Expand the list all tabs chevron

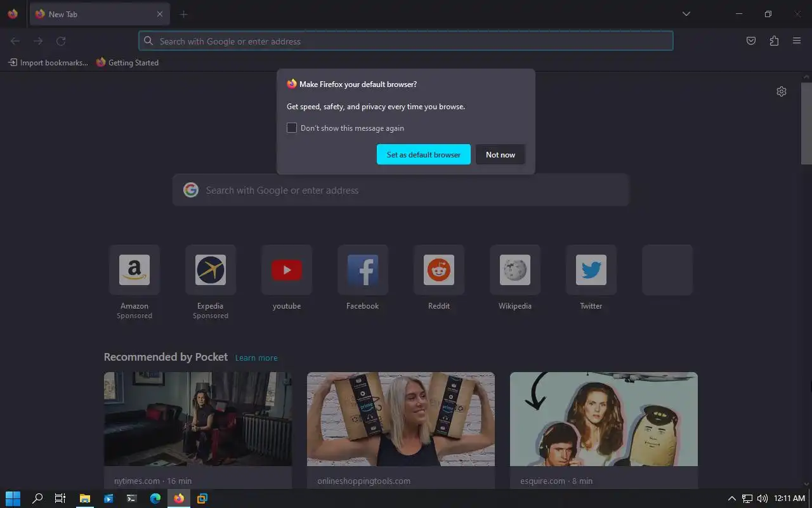point(686,14)
